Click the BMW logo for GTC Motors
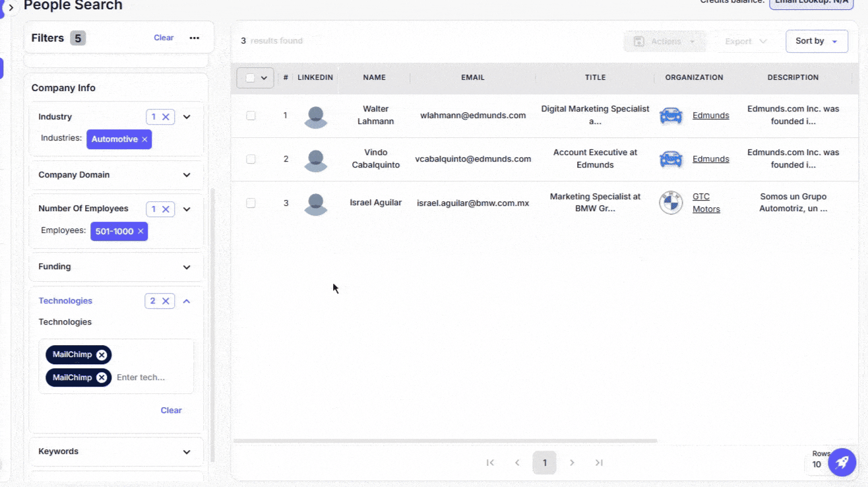This screenshot has height=487, width=868. (671, 203)
